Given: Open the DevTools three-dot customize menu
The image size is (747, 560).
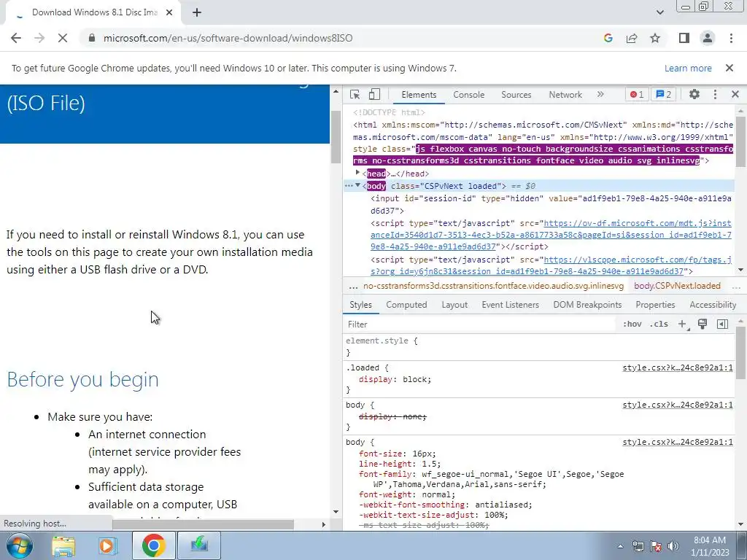Looking at the screenshot, I should coord(715,94).
